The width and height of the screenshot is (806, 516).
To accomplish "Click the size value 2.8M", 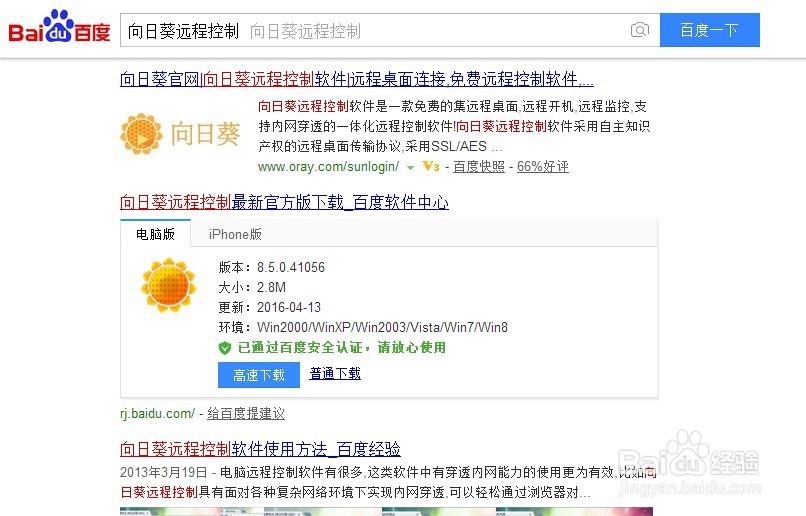I will coord(271,287).
